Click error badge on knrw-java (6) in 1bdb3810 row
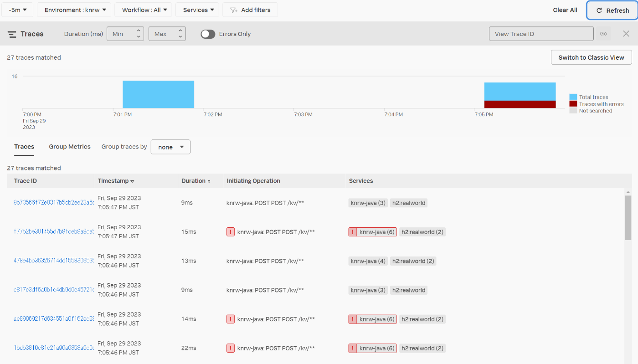This screenshot has height=364, width=638. click(352, 348)
